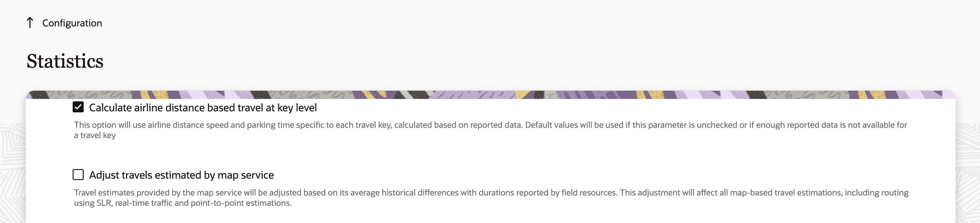Disable calculate airline distance based travel at key level

79,108
